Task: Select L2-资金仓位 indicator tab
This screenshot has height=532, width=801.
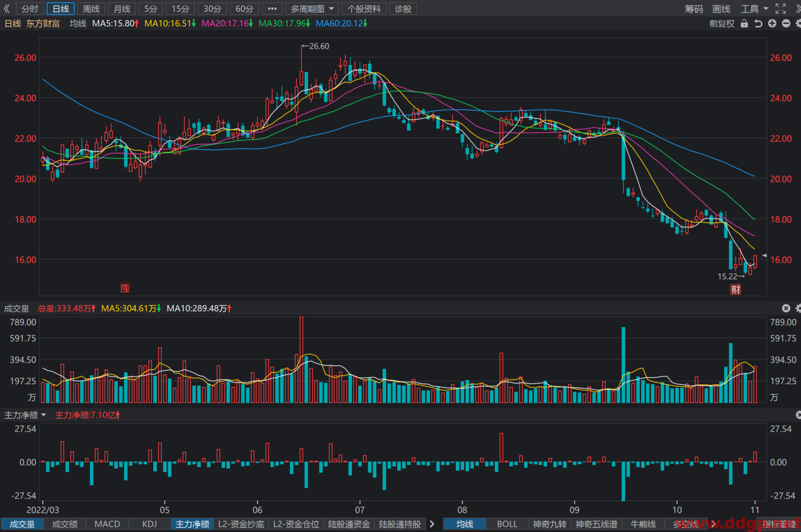Action: [296, 524]
